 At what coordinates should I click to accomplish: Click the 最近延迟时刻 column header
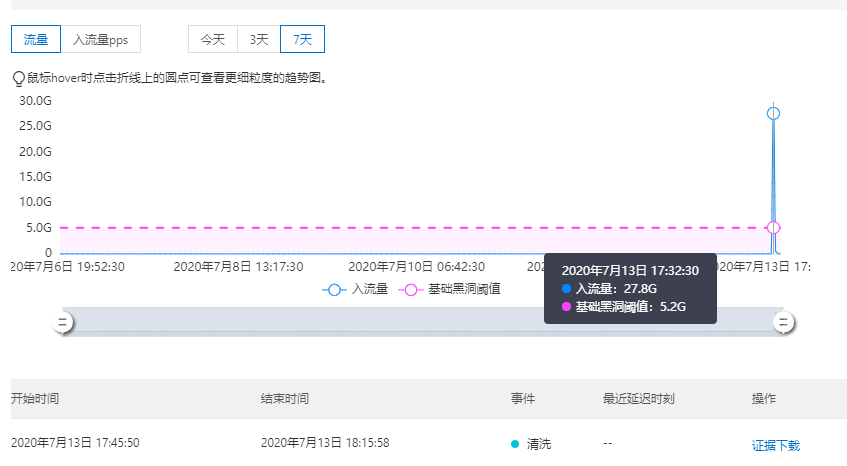click(638, 399)
